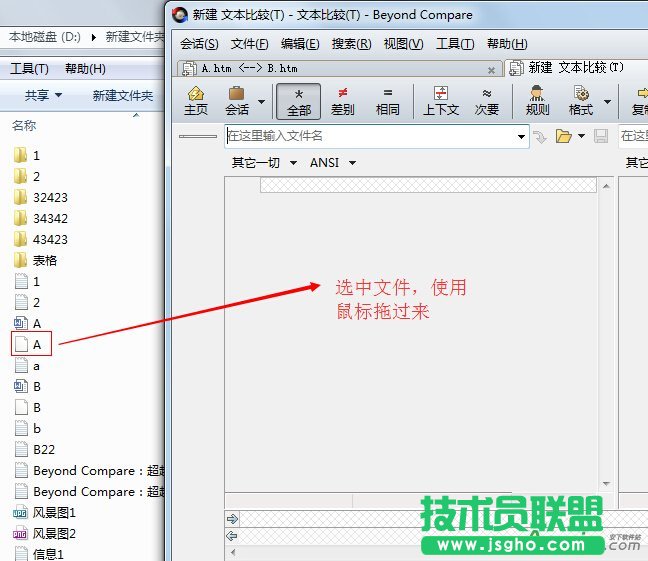Viewport: 648px width, 561px height.
Task: Click the 格式 format icon
Action: pyautogui.click(x=581, y=101)
